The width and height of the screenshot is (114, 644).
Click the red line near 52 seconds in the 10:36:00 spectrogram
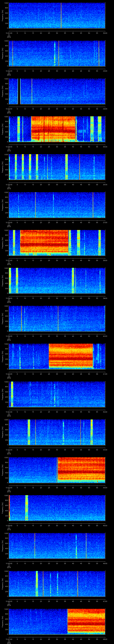pos(93,205)
